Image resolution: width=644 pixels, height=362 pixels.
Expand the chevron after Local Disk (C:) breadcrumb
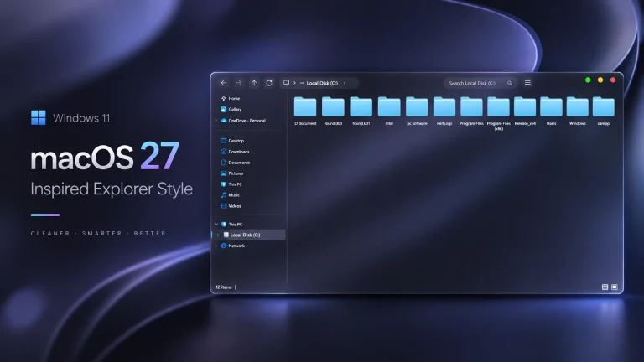(344, 83)
